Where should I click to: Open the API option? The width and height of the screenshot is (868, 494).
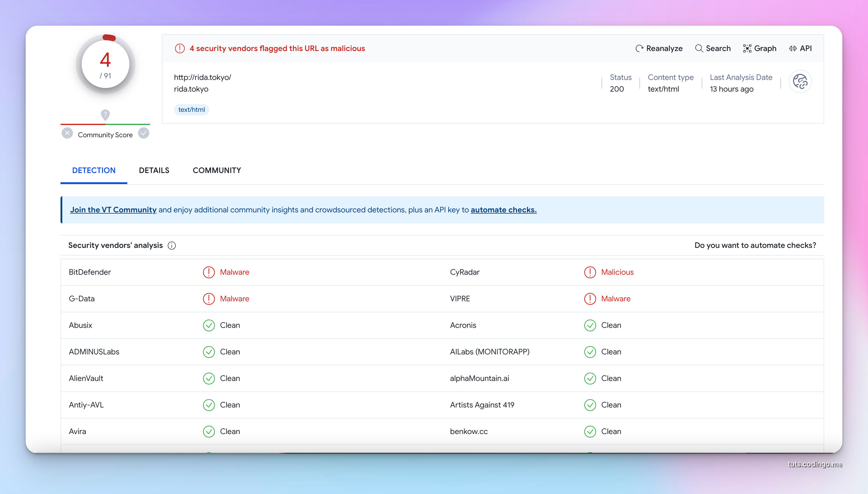(x=800, y=49)
